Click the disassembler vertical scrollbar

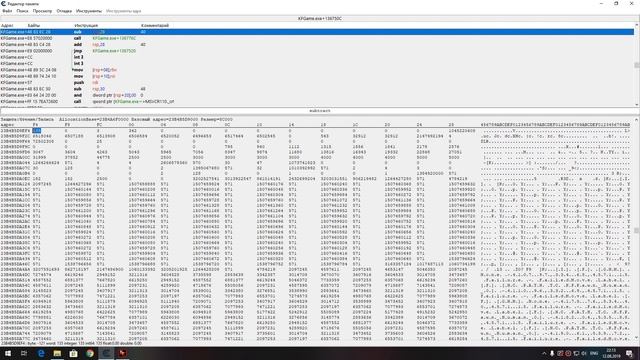point(637,64)
